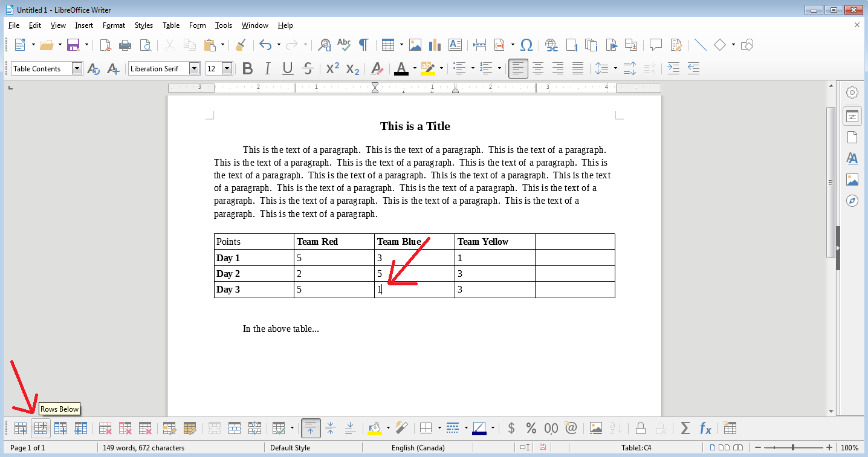The height and width of the screenshot is (457, 868).
Task: Open sidebar Navigator compass icon
Action: (x=852, y=201)
